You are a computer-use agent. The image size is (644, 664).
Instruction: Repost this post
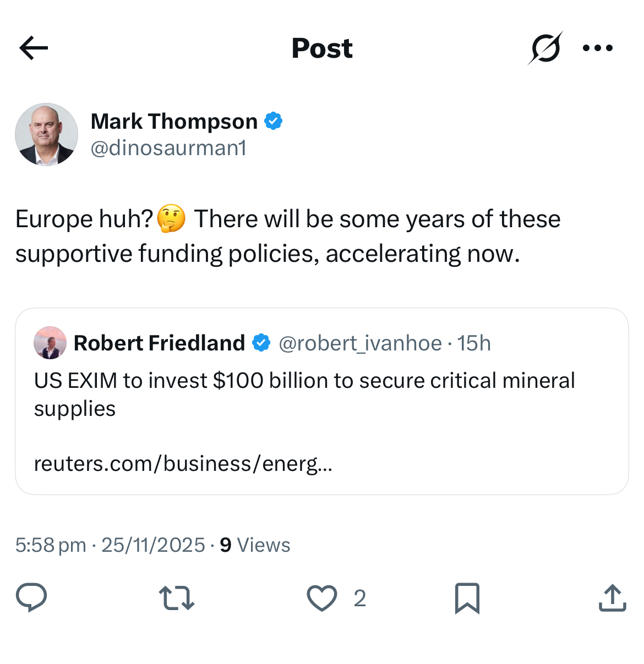point(176,598)
